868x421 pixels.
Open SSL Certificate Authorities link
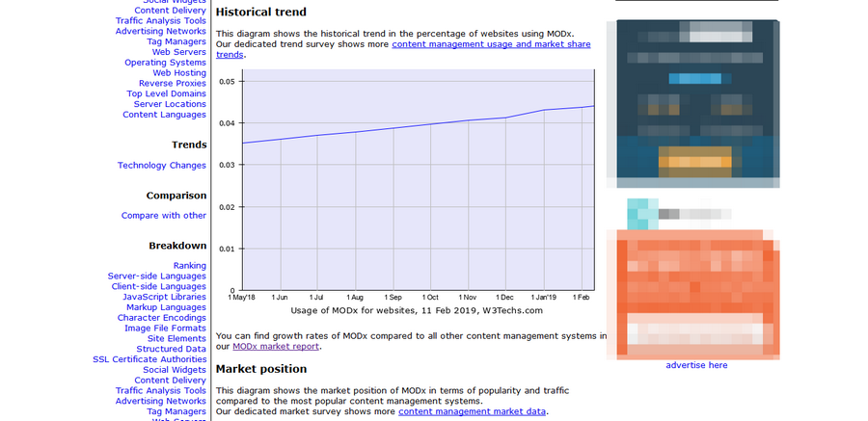[x=149, y=359]
